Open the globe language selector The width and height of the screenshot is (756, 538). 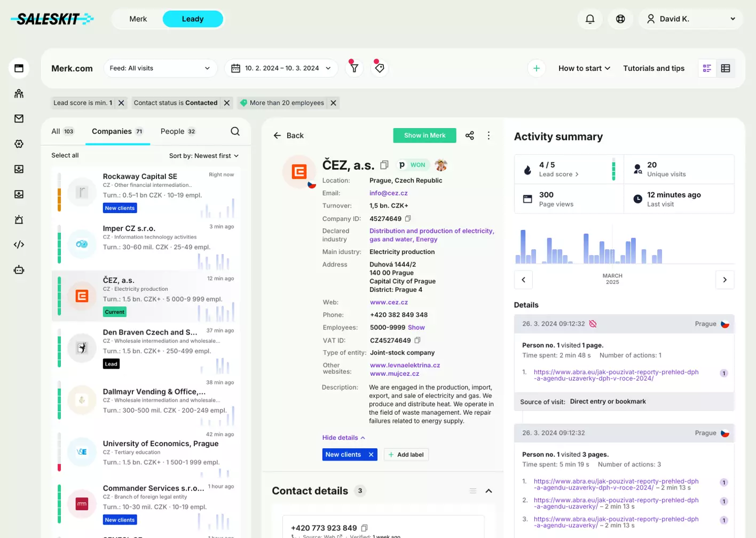[x=620, y=19]
